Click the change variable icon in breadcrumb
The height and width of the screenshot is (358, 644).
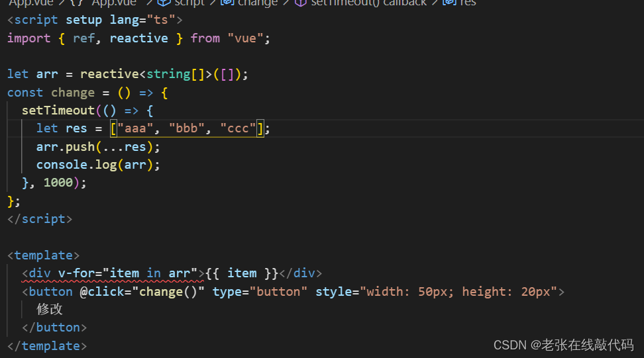(227, 3)
